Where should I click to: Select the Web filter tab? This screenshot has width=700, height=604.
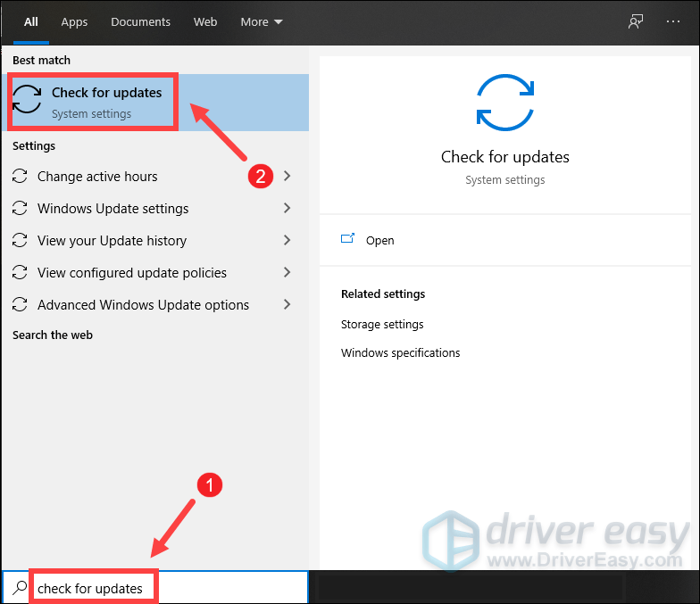point(205,21)
